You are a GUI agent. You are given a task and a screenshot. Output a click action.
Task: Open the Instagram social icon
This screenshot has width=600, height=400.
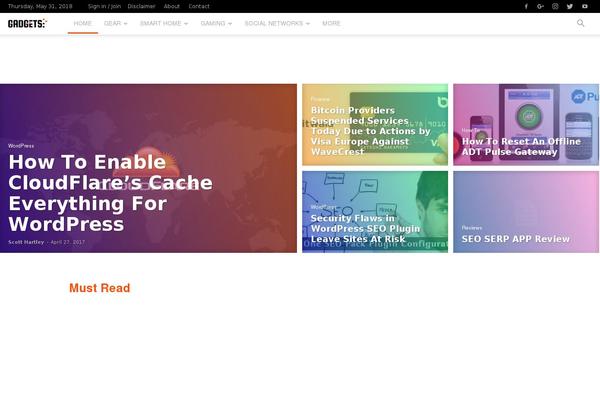click(x=555, y=6)
